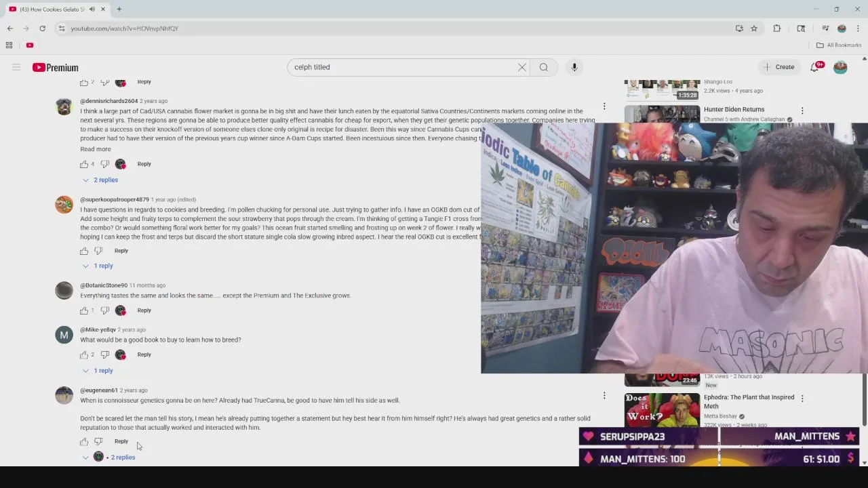
Task: Open @eugenean61 channel link
Action: (x=99, y=390)
